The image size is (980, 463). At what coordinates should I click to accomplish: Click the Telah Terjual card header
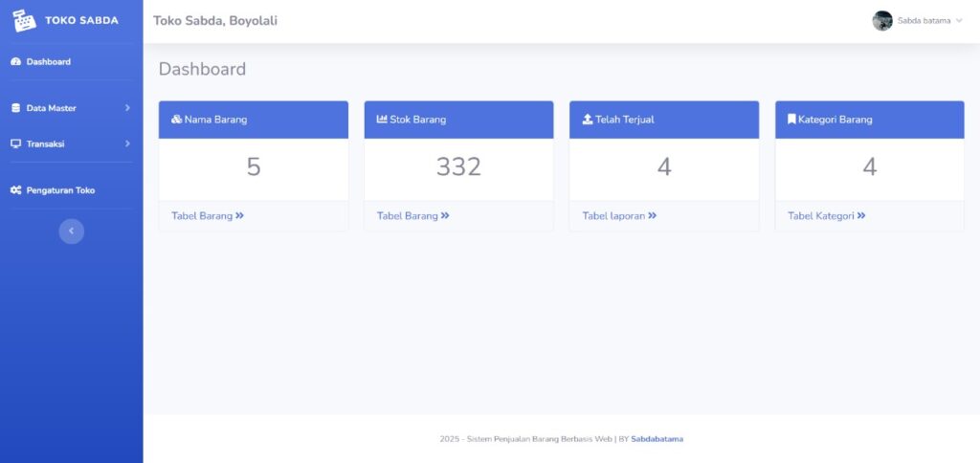click(x=664, y=120)
